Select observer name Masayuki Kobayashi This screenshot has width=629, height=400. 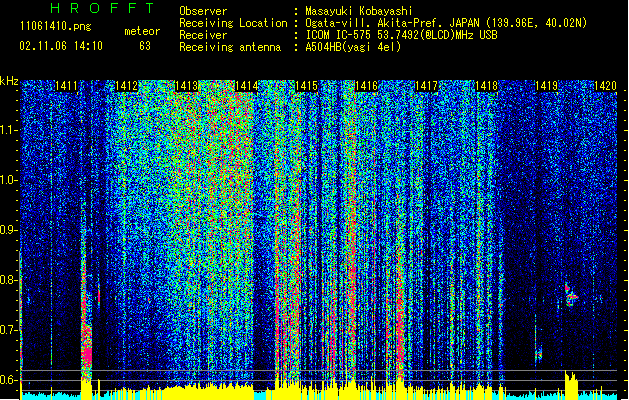(x=359, y=11)
